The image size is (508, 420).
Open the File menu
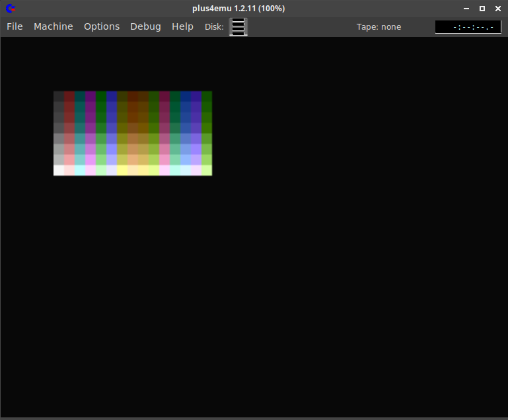(15, 26)
